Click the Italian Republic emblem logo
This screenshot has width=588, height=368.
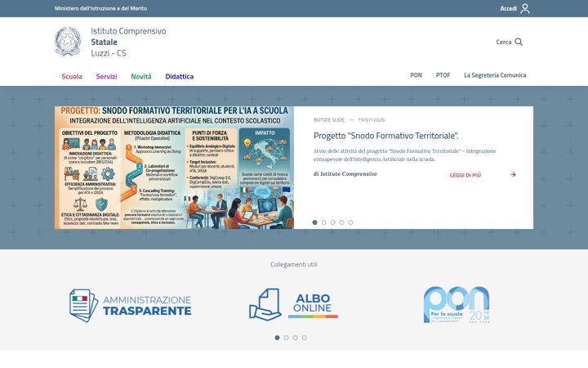coord(68,42)
